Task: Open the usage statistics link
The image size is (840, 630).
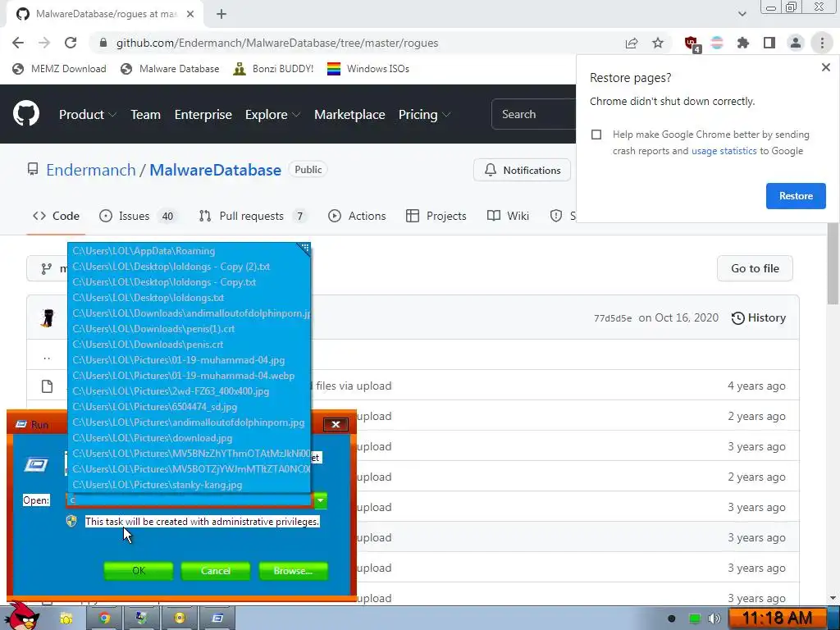Action: point(724,151)
